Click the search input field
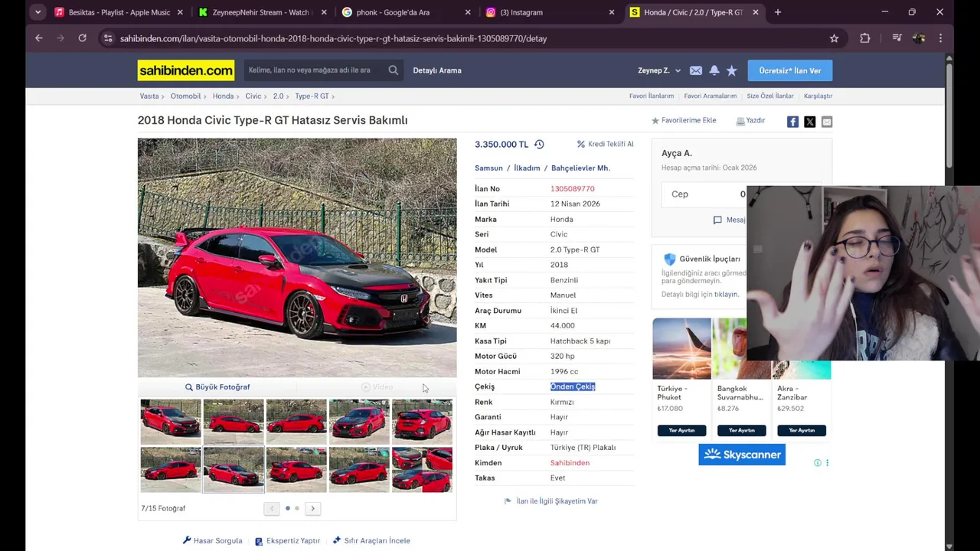Image resolution: width=980 pixels, height=551 pixels. click(x=314, y=70)
